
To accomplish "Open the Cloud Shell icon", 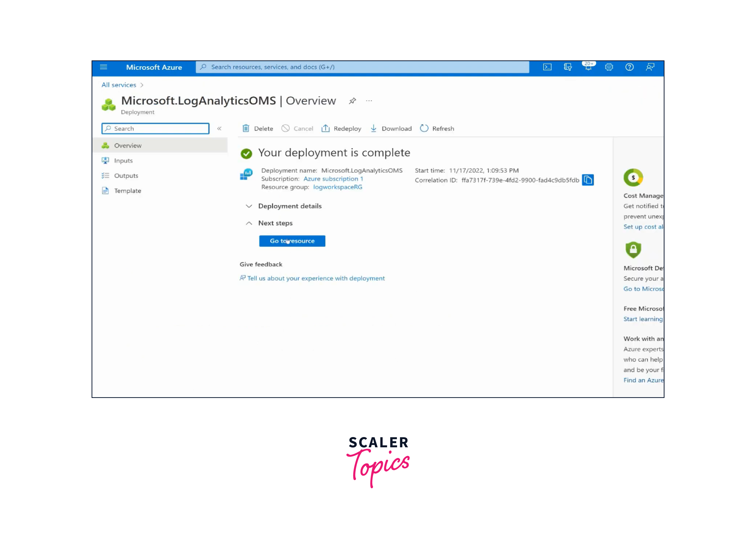I will click(547, 67).
